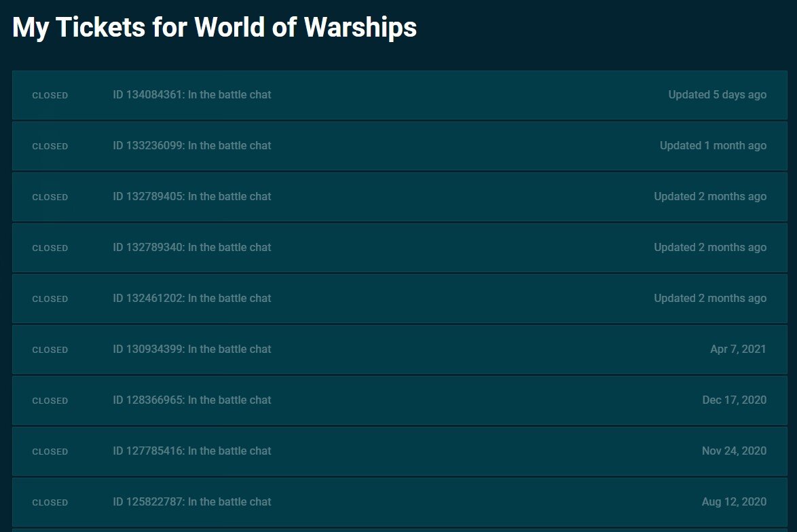Image resolution: width=797 pixels, height=532 pixels.
Task: Click CLOSED status of ticket 128366965
Action: [x=50, y=401]
